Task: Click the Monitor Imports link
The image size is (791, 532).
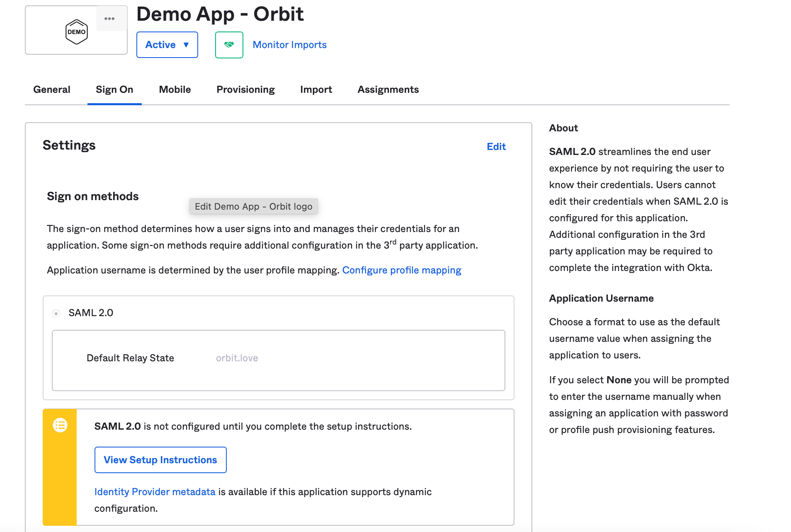Action: pos(289,45)
